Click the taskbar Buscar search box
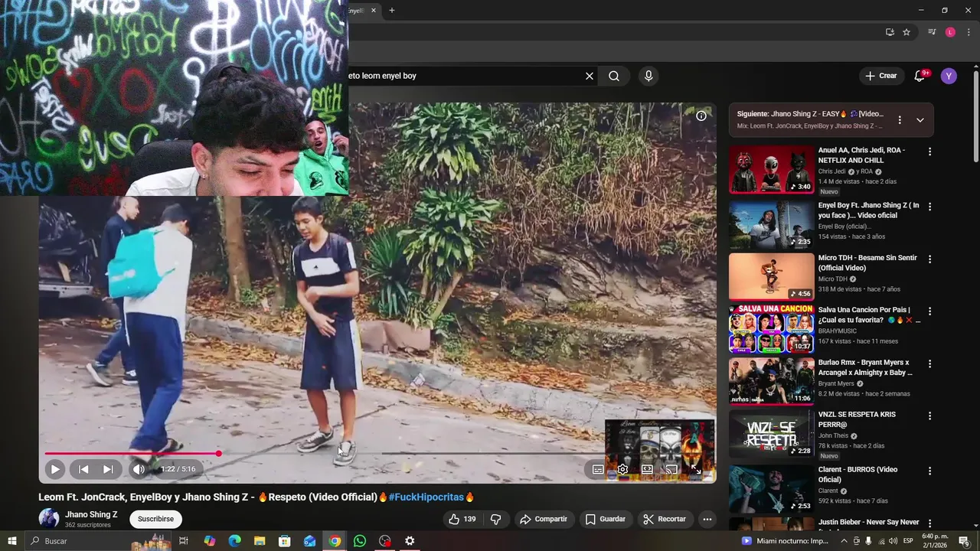The image size is (980, 551). (x=100, y=541)
